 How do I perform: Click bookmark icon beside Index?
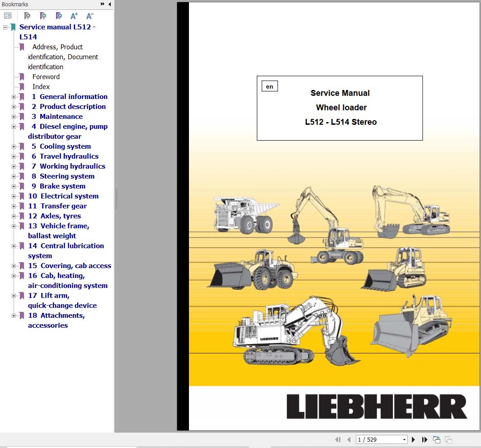22,86
